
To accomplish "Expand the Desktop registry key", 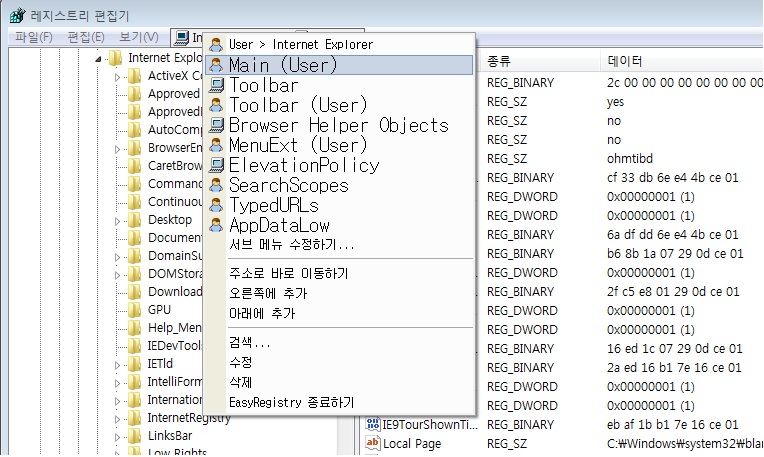I will click(117, 220).
